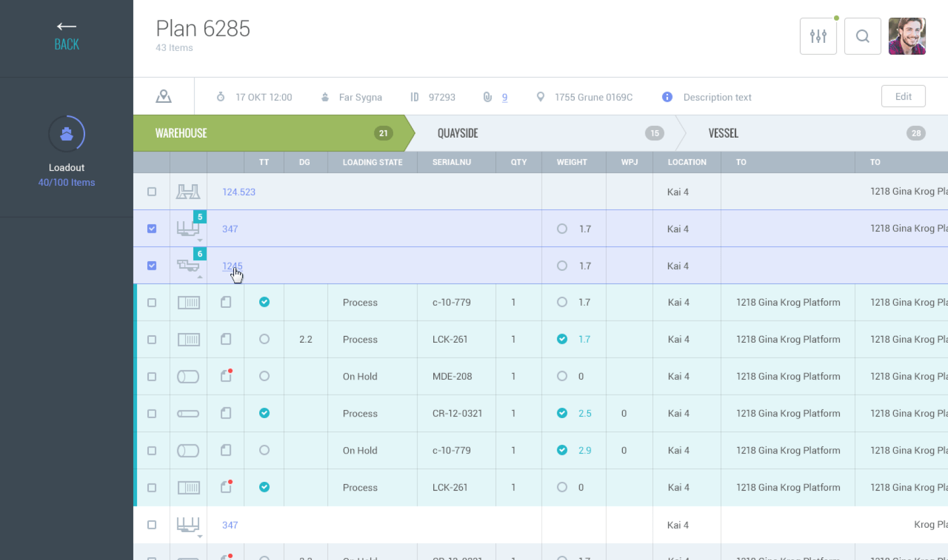
Task: Click the VESSEL count badge 28
Action: (916, 133)
